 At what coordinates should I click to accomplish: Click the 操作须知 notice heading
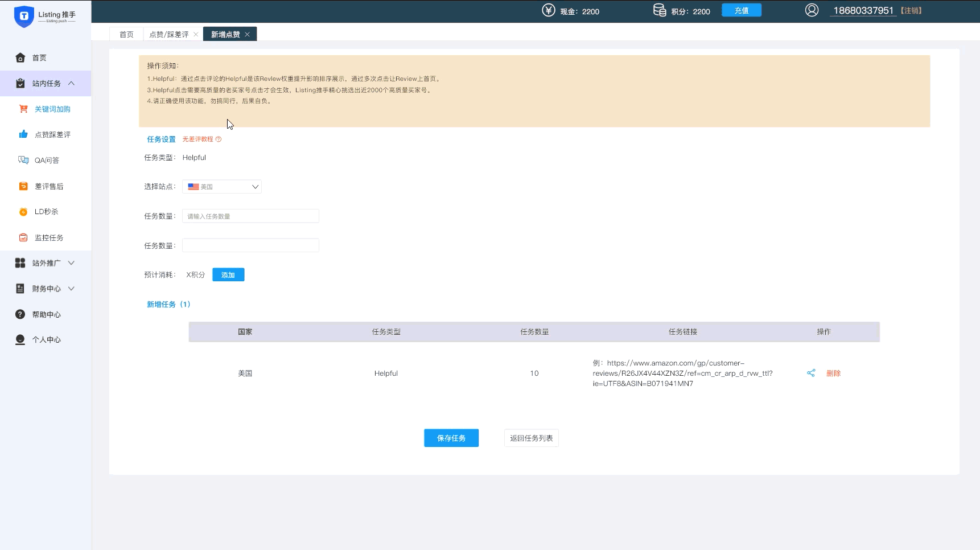[163, 65]
